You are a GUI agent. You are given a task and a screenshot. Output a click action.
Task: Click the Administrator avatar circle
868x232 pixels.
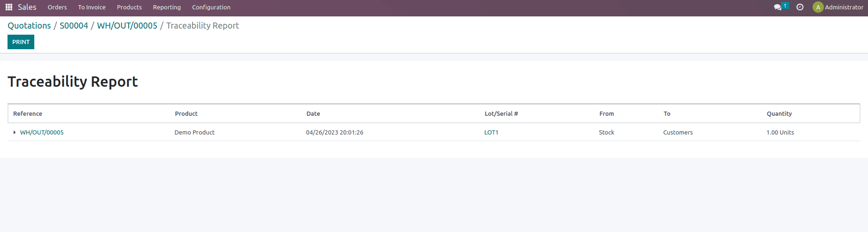pos(818,7)
